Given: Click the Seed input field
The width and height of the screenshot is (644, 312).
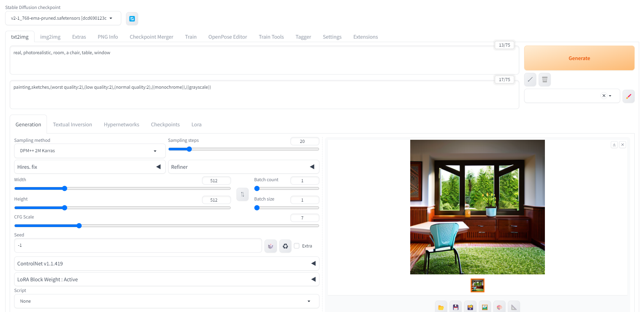Looking at the screenshot, I should click(x=138, y=245).
